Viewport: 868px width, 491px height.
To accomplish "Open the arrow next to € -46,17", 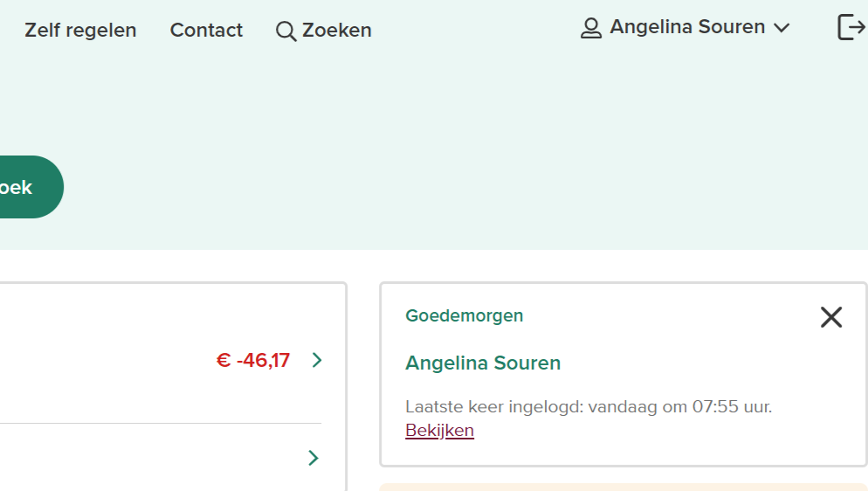I will coord(316,360).
